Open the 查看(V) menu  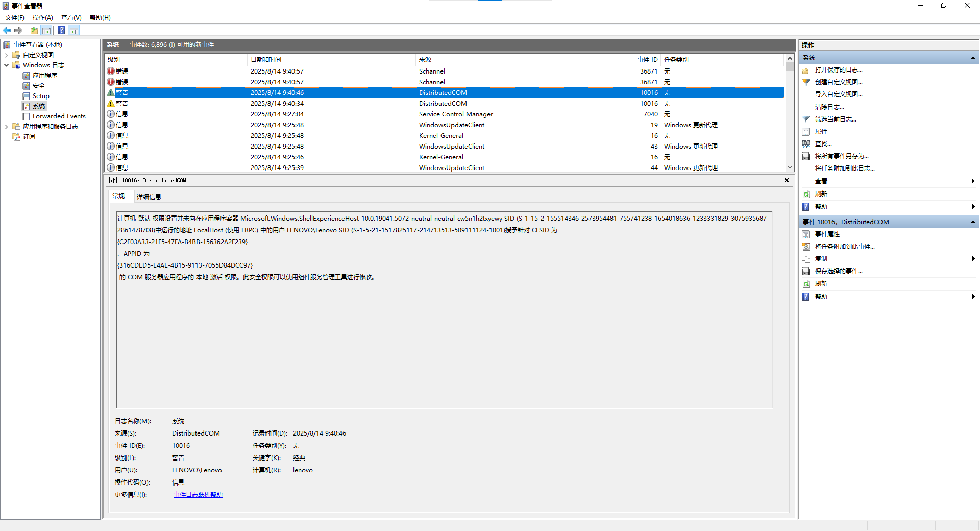tap(71, 18)
